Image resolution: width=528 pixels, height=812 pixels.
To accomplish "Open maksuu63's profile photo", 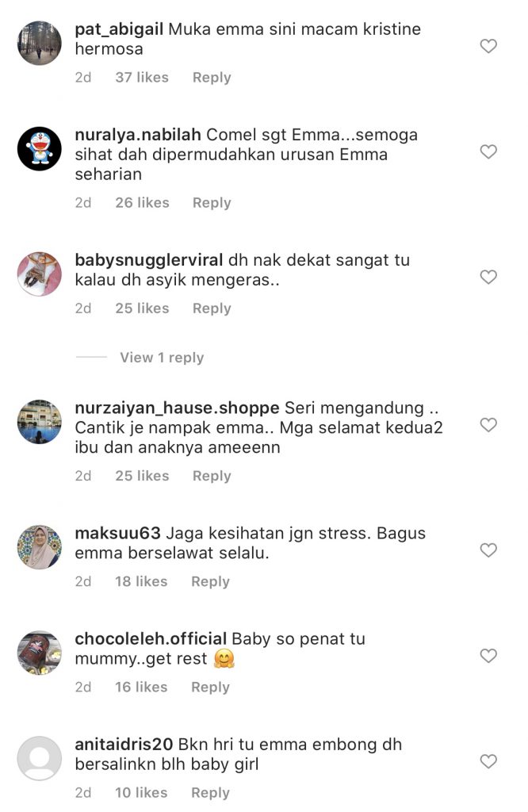I will tap(40, 547).
